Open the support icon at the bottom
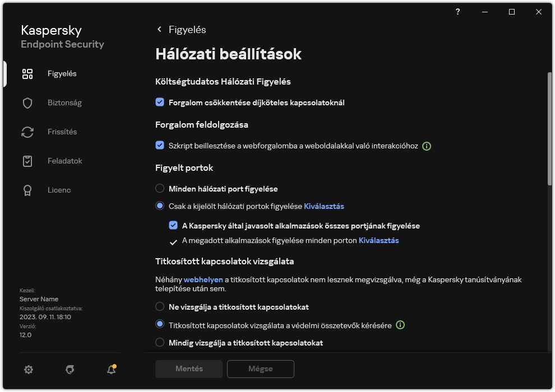This screenshot has height=392, width=555. (x=70, y=370)
